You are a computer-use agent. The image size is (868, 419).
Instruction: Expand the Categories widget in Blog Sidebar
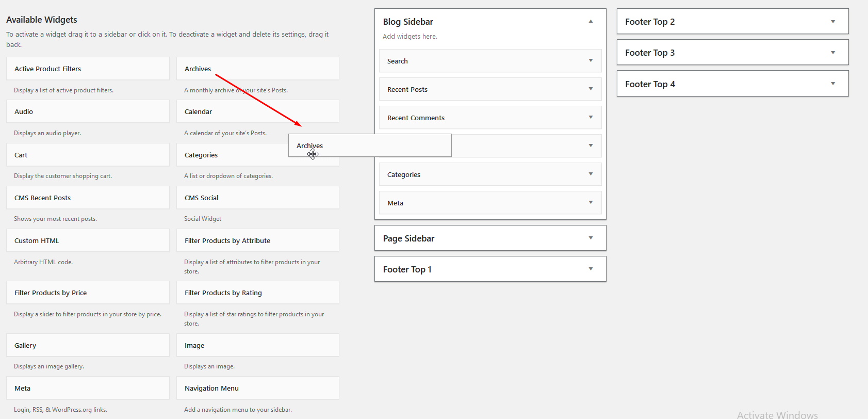(x=591, y=174)
